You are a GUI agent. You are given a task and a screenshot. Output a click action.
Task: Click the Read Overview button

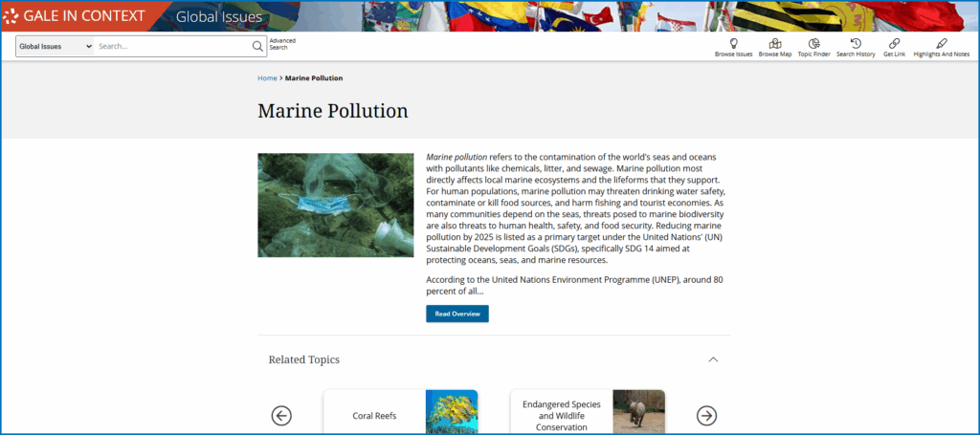click(x=457, y=314)
